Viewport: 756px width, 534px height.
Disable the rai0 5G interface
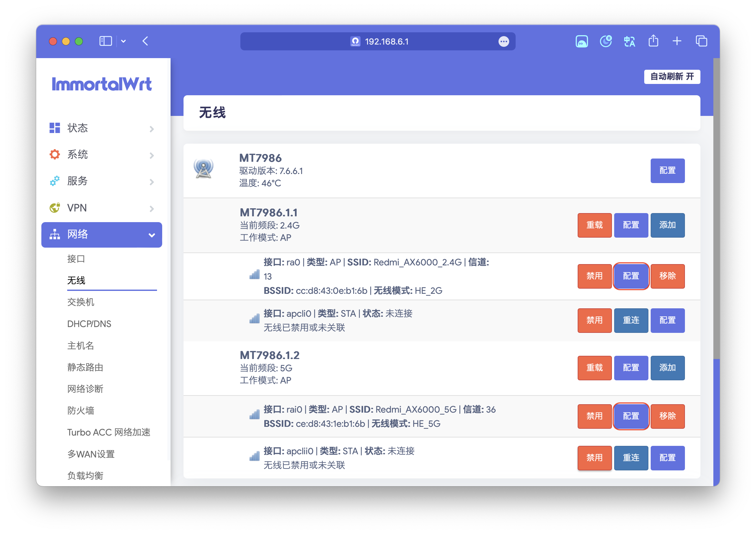click(594, 416)
